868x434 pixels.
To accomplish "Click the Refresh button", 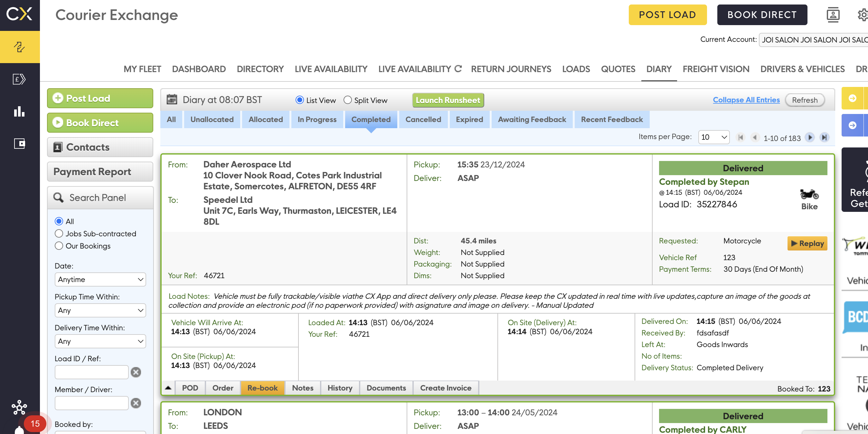I will 805,100.
